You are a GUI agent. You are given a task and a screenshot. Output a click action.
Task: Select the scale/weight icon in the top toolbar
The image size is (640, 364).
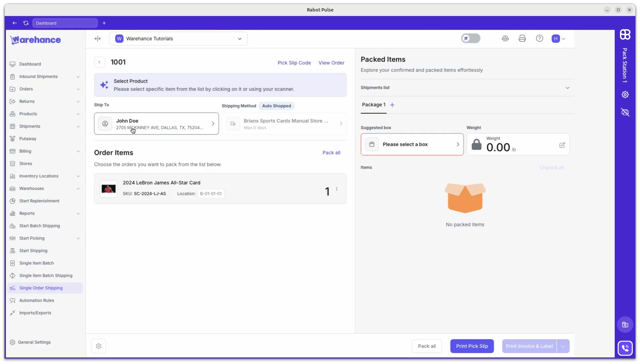pos(505,38)
